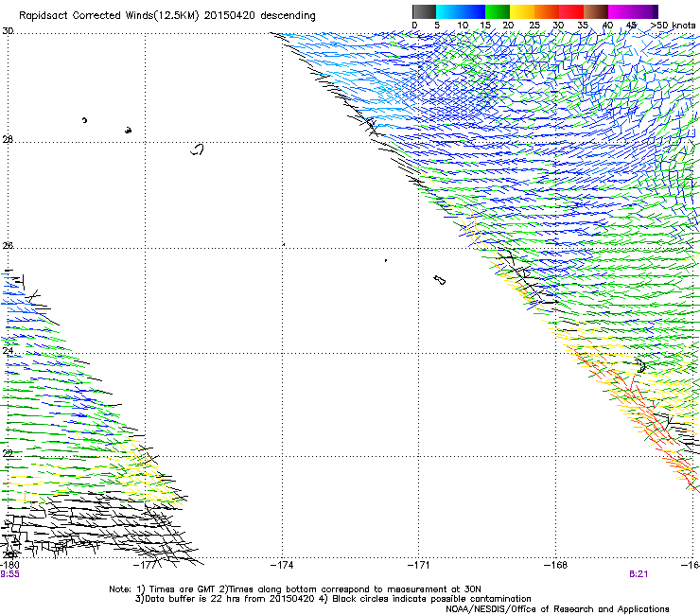This screenshot has width=700, height=615.
Task: Click the yellow 20-25 knots legend segment
Action: coord(522,11)
